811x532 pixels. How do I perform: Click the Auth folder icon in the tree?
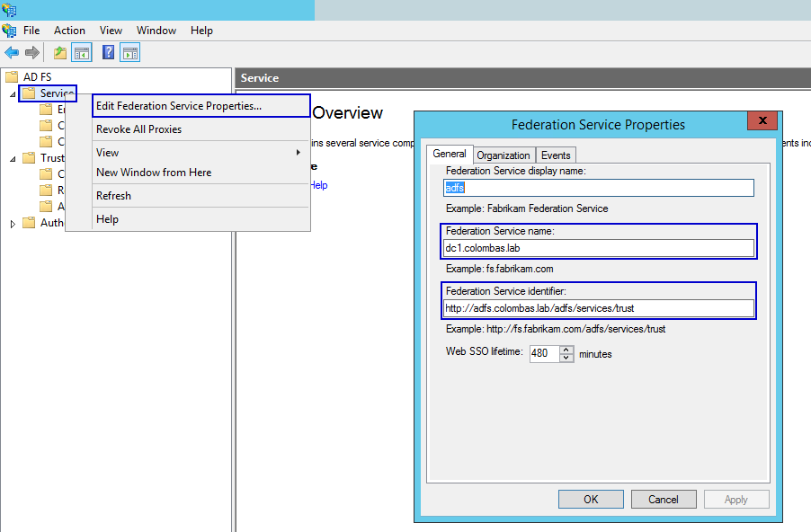pyautogui.click(x=29, y=222)
